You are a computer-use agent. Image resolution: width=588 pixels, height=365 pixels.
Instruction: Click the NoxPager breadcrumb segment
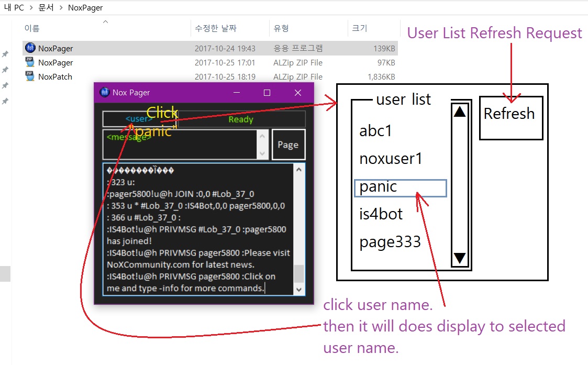pos(85,8)
